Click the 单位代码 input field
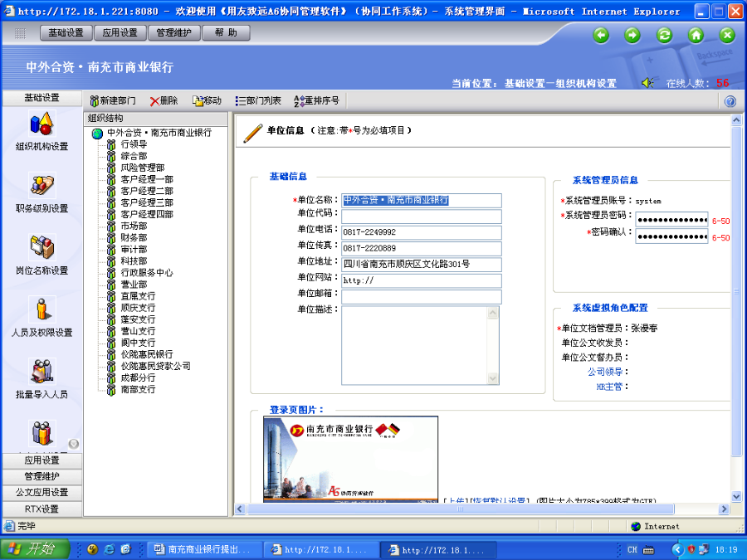 pyautogui.click(x=421, y=217)
